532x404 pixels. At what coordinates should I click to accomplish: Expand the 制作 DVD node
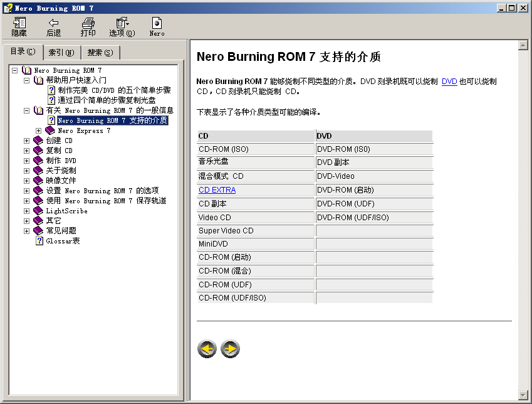point(26,161)
